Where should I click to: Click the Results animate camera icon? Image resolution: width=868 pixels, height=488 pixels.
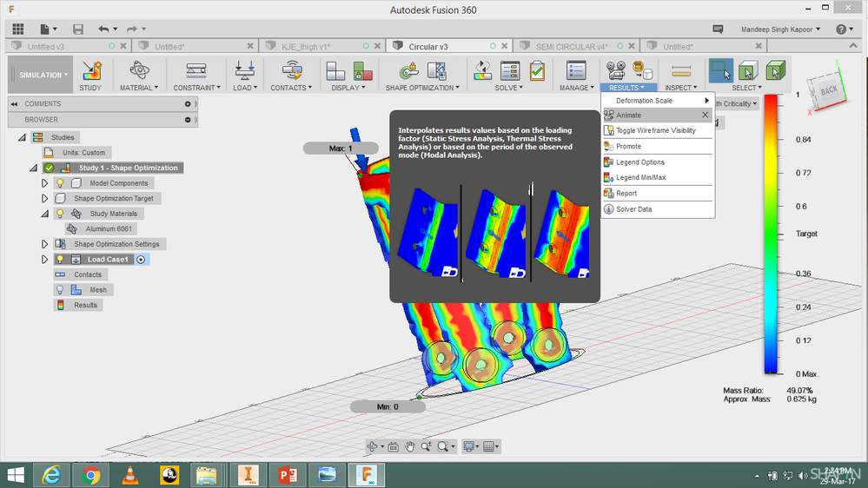point(615,71)
